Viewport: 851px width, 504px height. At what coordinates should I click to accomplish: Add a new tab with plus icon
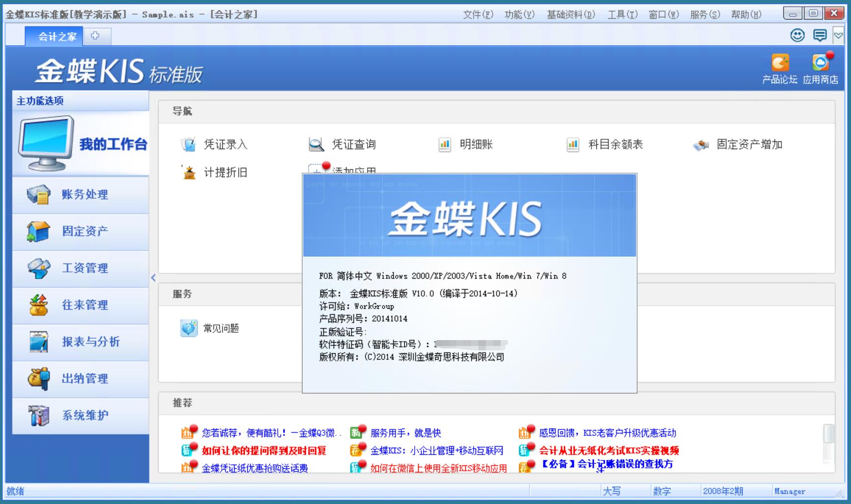coord(95,36)
